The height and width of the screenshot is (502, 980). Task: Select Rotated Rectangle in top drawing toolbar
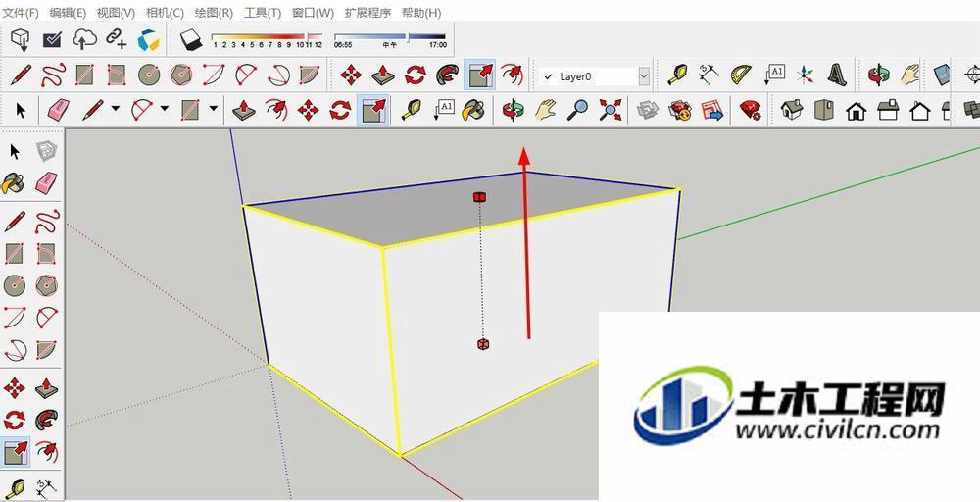(x=117, y=75)
